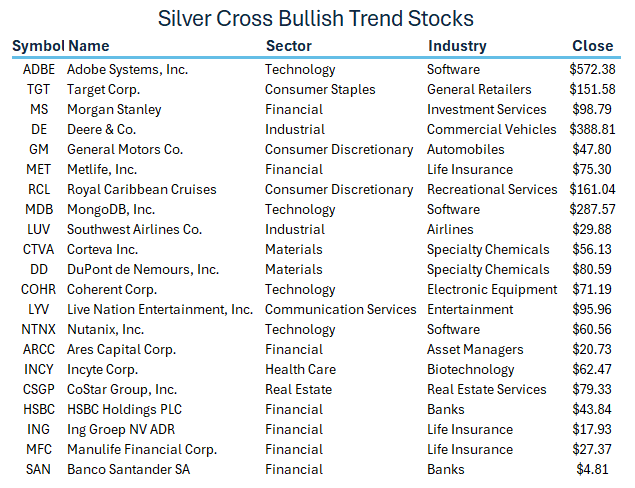Click the Biotechnology industry cell
The image size is (635, 488).
471,370
